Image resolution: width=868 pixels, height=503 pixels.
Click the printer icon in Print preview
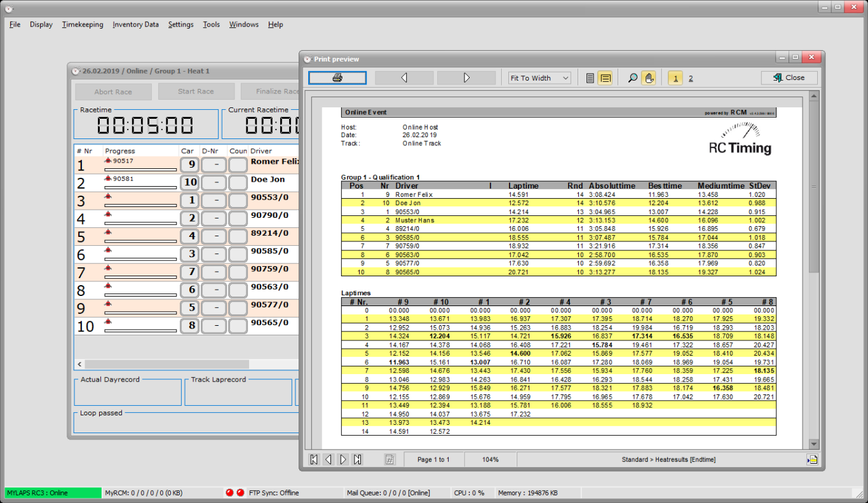pos(337,77)
